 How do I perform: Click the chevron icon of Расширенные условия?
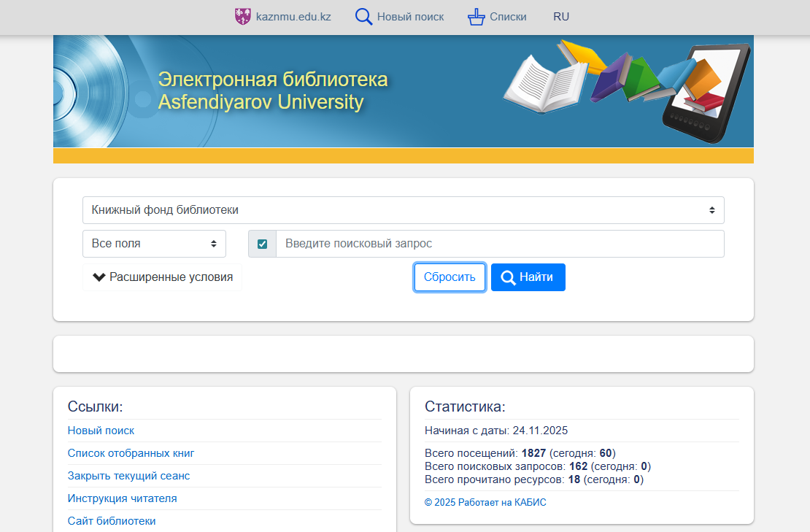(x=99, y=277)
